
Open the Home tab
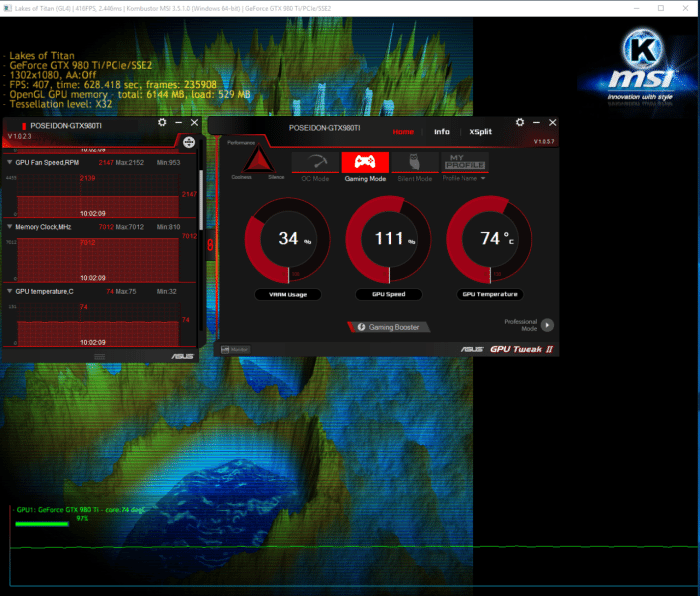click(403, 132)
